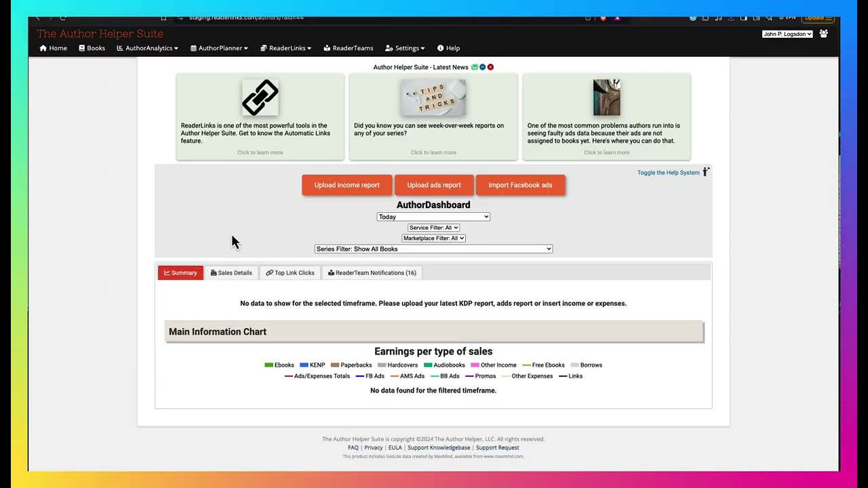868x488 pixels.
Task: Click the browser Update button
Action: tap(816, 18)
